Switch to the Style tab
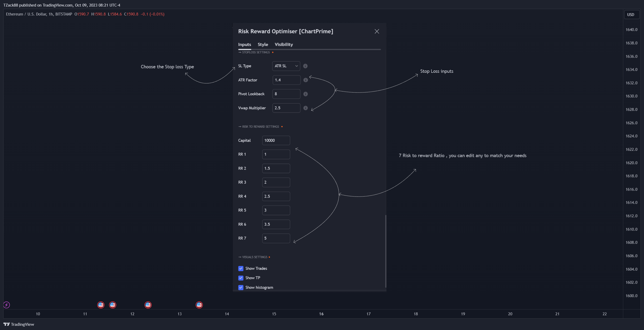Viewport: 644px width, 330px height. 263,44
